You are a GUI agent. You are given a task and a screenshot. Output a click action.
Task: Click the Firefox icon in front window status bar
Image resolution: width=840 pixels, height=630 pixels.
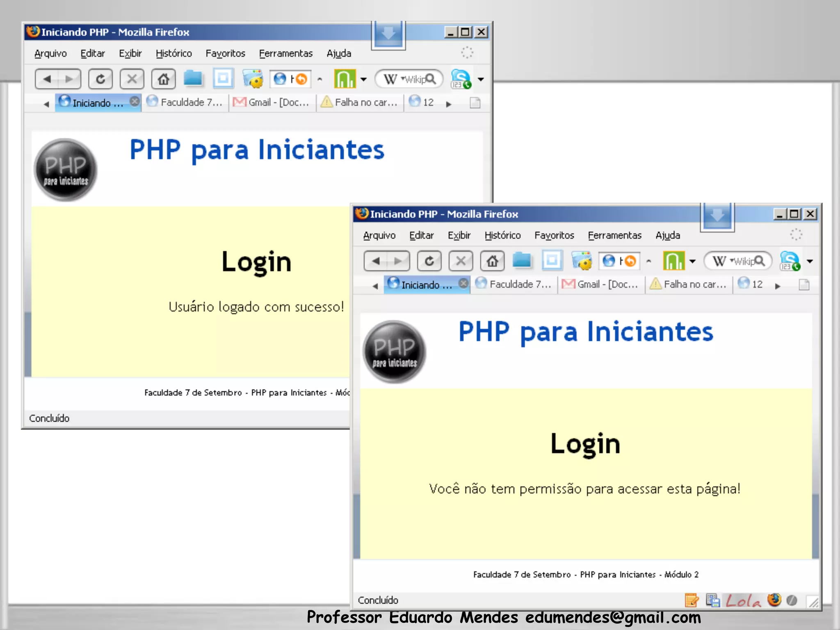[x=774, y=600]
